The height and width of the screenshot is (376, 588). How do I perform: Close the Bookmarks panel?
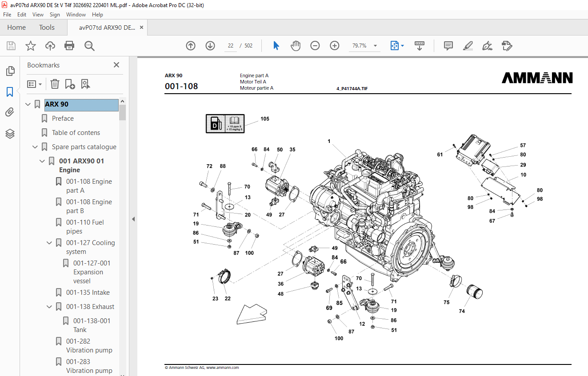(x=116, y=65)
